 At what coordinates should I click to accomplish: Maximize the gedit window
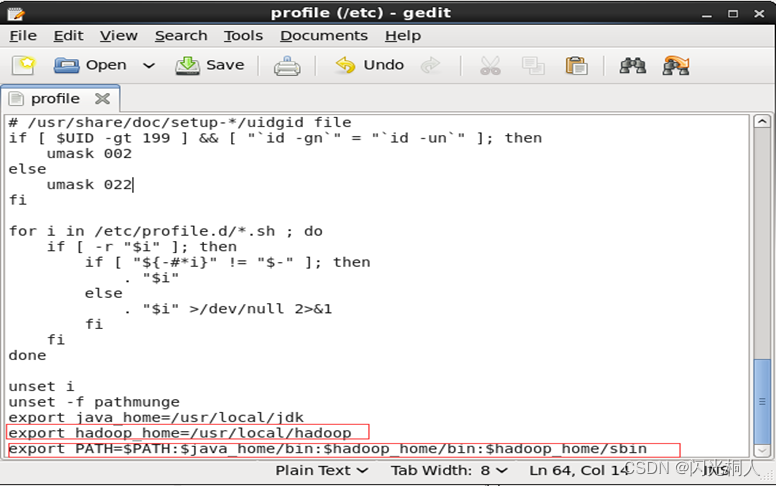(733, 13)
